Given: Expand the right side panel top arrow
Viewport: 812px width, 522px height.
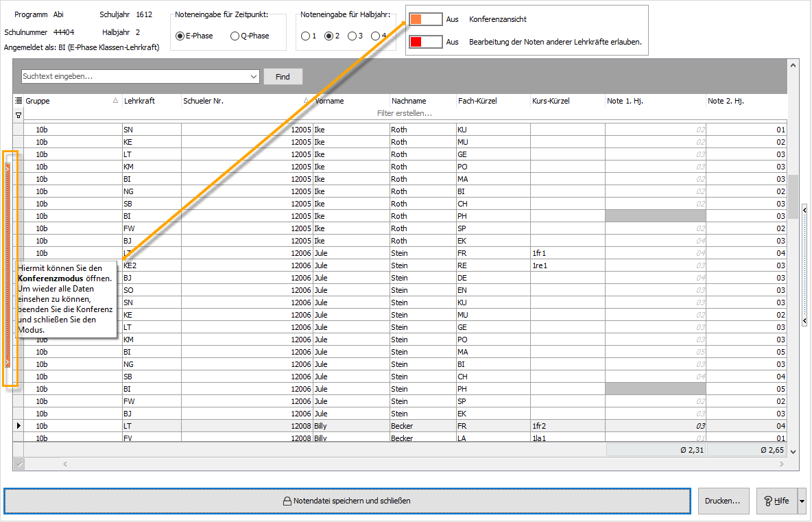Looking at the screenshot, I should click(x=804, y=210).
